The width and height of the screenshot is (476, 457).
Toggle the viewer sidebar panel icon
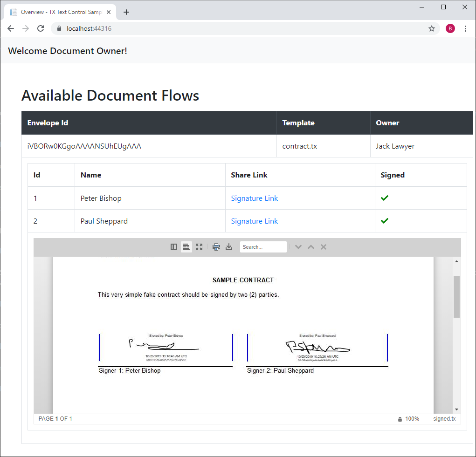pyautogui.click(x=173, y=247)
